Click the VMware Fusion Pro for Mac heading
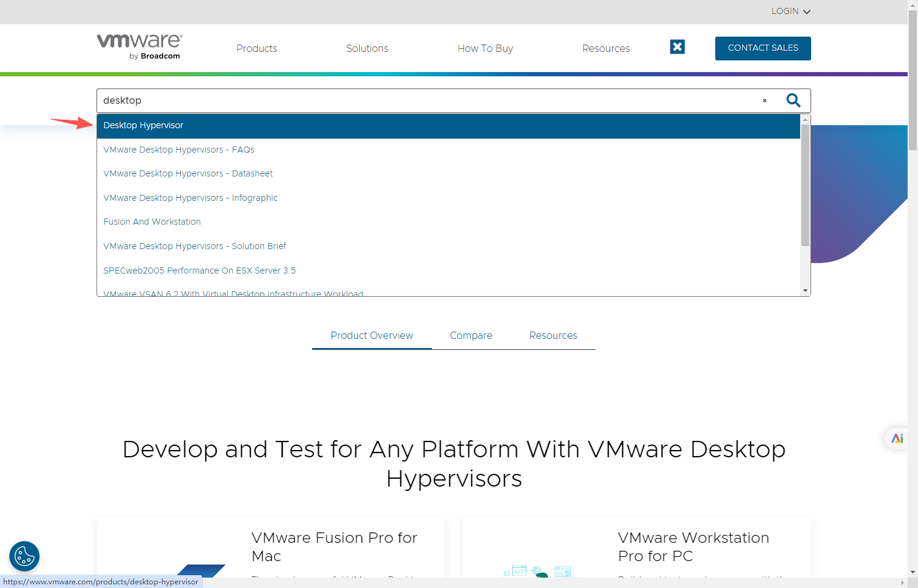The width and height of the screenshot is (918, 588). tap(334, 546)
